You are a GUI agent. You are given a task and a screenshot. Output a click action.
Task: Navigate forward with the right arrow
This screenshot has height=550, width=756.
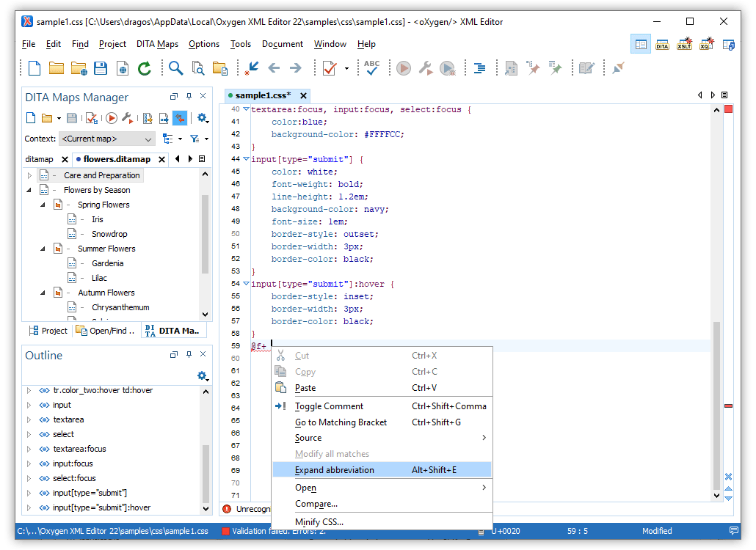pyautogui.click(x=296, y=68)
